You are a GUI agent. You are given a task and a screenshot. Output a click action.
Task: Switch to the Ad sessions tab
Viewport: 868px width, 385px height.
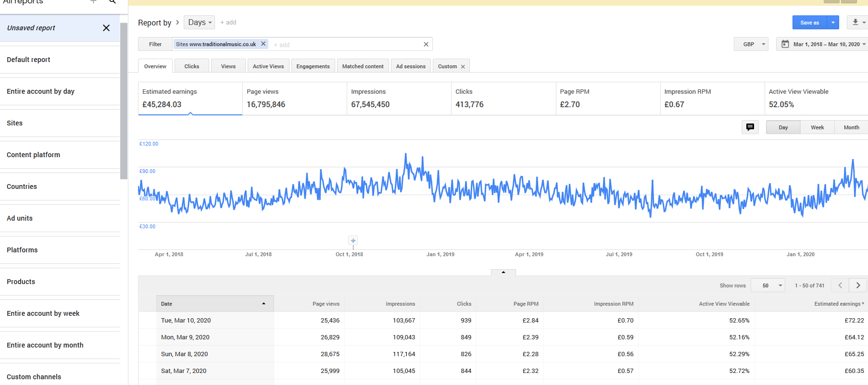pos(411,66)
